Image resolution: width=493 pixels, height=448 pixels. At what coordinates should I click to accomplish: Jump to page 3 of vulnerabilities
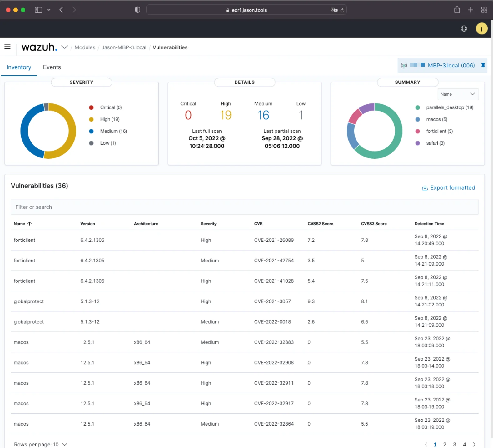(x=455, y=444)
